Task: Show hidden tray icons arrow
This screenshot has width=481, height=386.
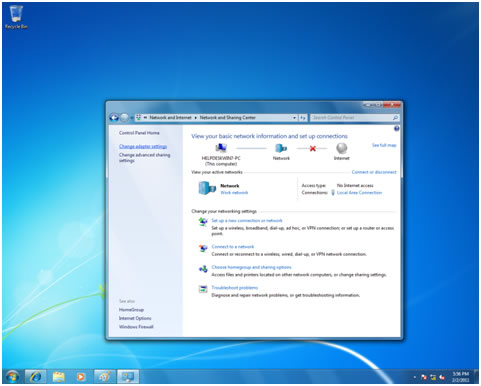Action: click(x=415, y=377)
